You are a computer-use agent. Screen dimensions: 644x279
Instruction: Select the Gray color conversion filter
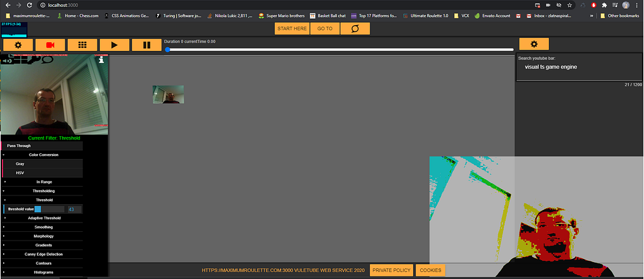tap(43, 164)
